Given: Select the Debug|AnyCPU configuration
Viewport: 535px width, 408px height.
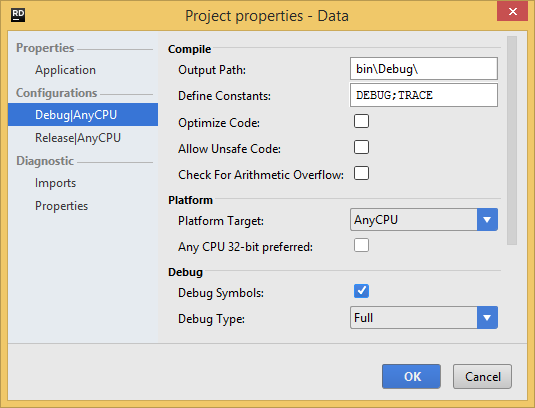Looking at the screenshot, I should (83, 115).
